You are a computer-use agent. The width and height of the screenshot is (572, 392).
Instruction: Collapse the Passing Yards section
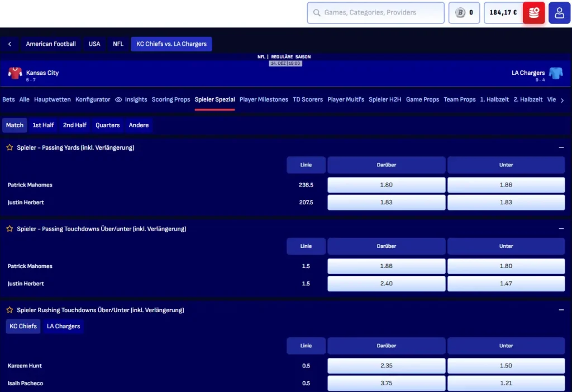[x=561, y=147]
